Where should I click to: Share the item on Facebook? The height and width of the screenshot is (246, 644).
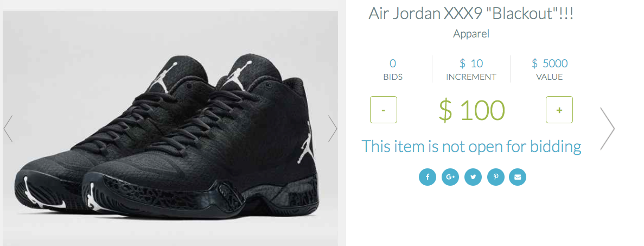pos(428,177)
